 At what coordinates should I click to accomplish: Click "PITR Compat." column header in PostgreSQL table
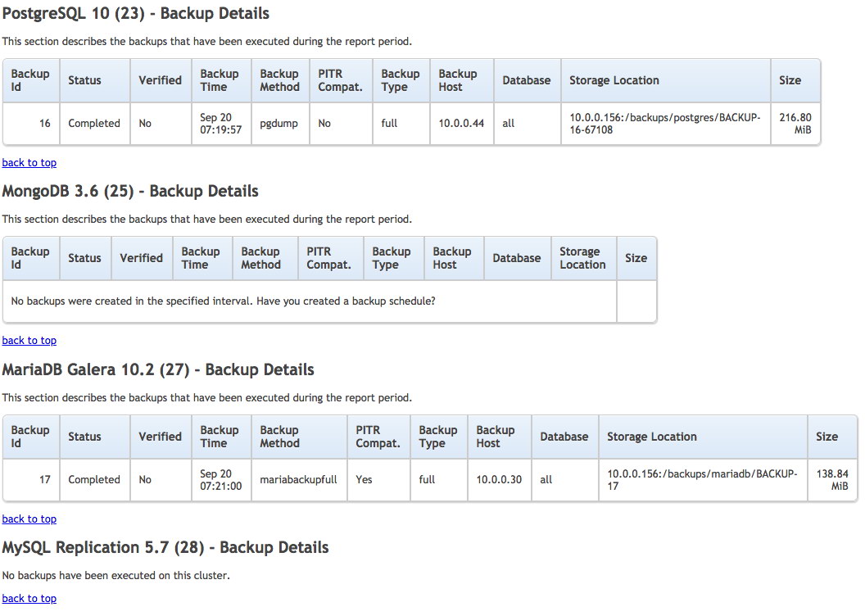point(341,80)
